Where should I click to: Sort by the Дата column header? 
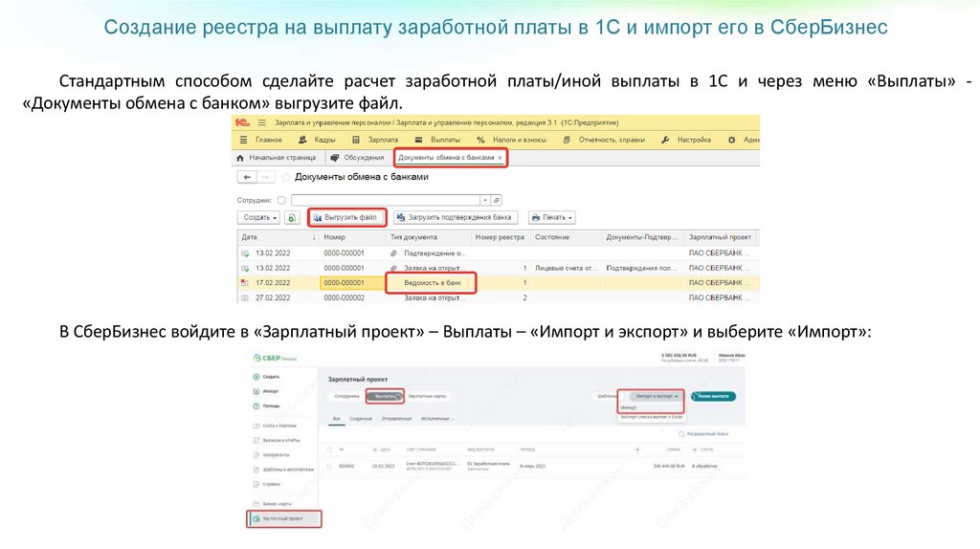278,237
